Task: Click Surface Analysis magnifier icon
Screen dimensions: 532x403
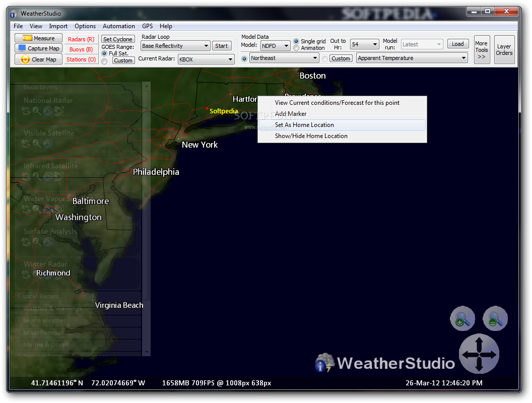Action: (x=37, y=242)
